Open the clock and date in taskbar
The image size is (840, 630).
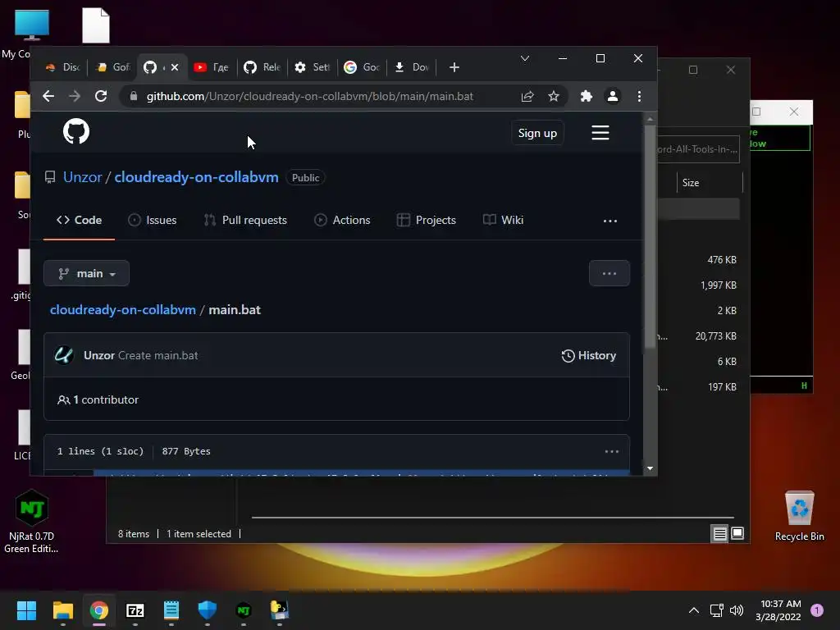tap(779, 610)
